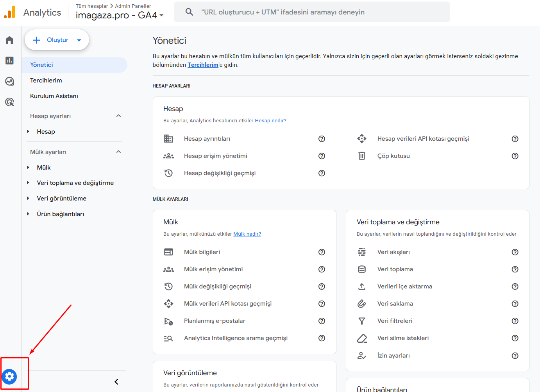
Task: Open Veri akışları under data collection
Action: point(393,252)
